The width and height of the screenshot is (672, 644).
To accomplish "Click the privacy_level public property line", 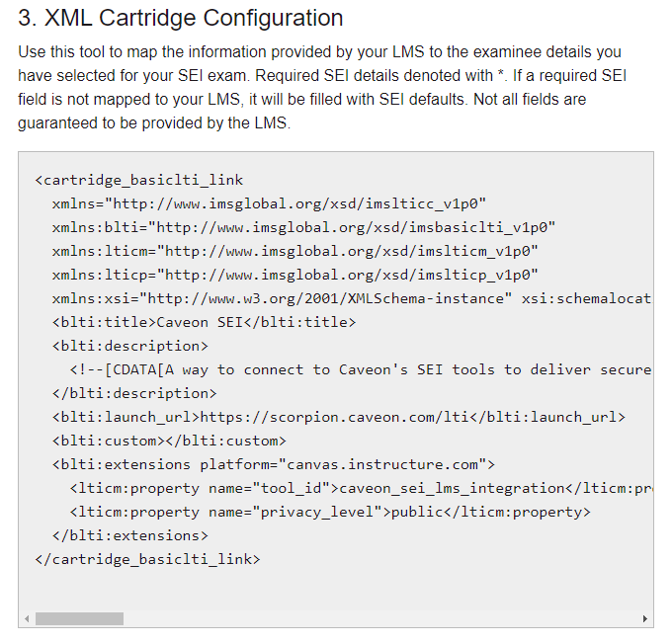I will pyautogui.click(x=330, y=512).
